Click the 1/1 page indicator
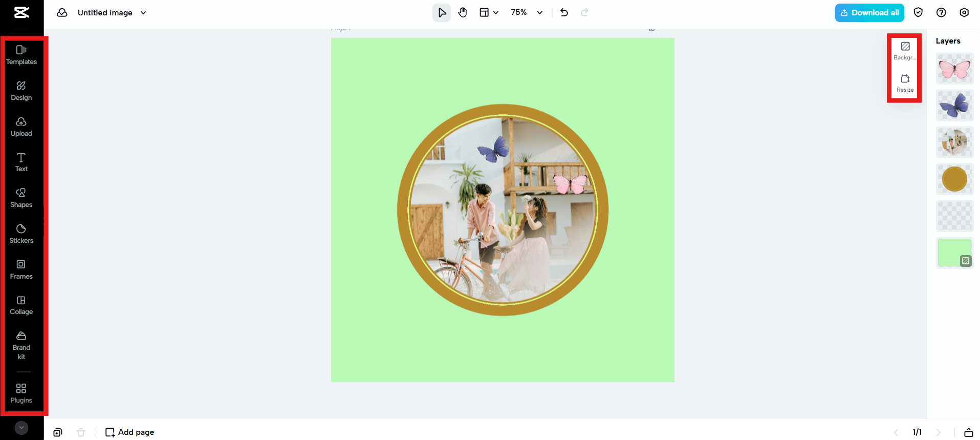The height and width of the screenshot is (440, 980). pos(917,432)
